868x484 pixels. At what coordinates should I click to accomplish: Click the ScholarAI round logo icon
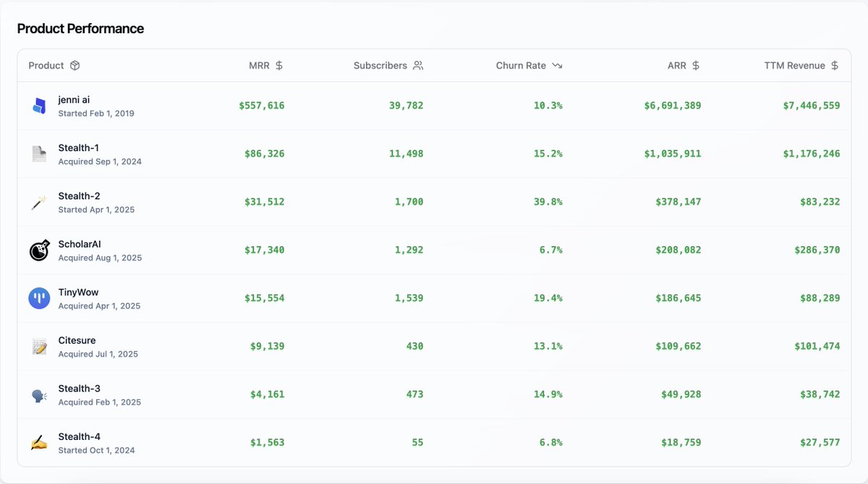39,250
